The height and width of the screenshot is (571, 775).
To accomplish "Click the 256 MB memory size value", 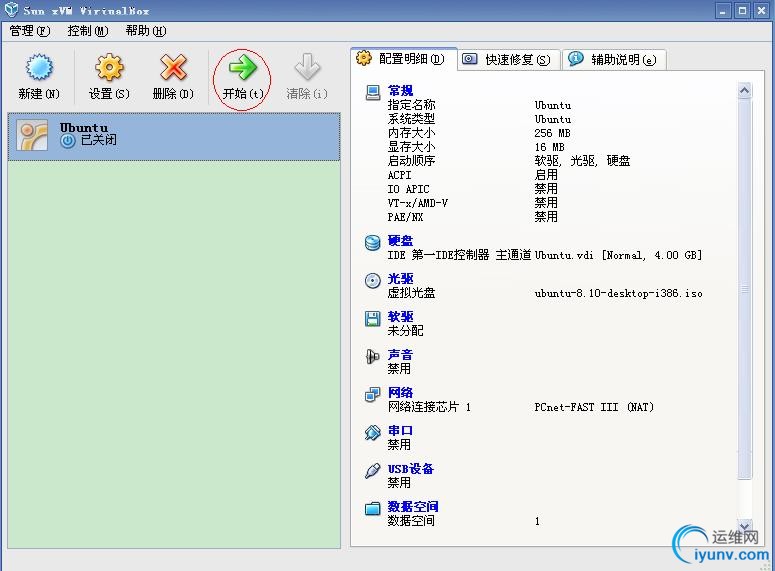I will 552,133.
